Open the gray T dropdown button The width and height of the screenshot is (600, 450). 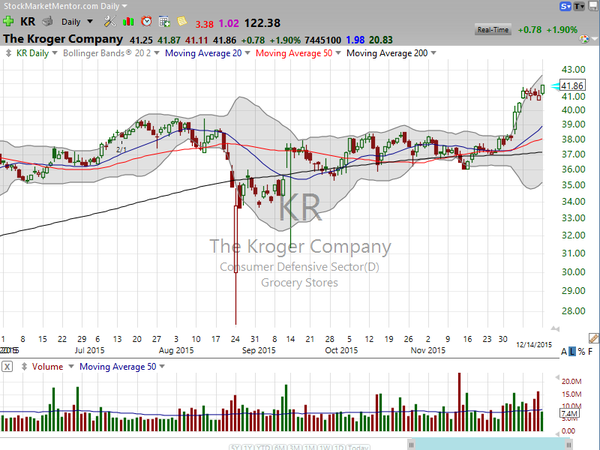(x=579, y=6)
